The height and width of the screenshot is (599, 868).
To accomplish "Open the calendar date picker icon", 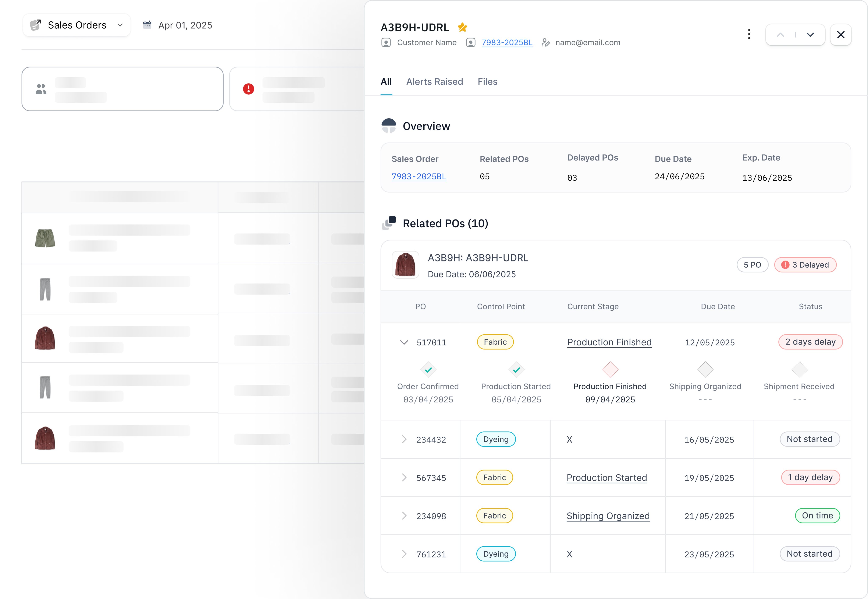I will tap(147, 25).
